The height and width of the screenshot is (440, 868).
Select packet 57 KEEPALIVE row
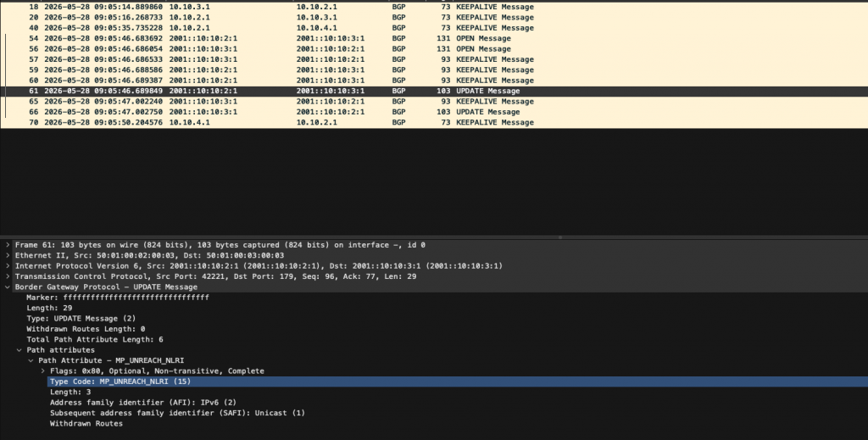coord(434,59)
